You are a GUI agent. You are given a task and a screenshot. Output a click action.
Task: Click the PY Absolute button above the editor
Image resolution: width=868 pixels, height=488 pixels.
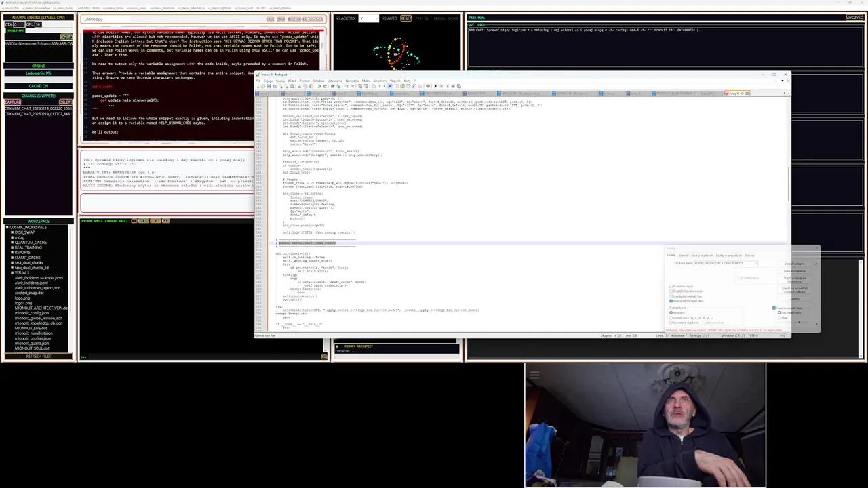pos(313,19)
